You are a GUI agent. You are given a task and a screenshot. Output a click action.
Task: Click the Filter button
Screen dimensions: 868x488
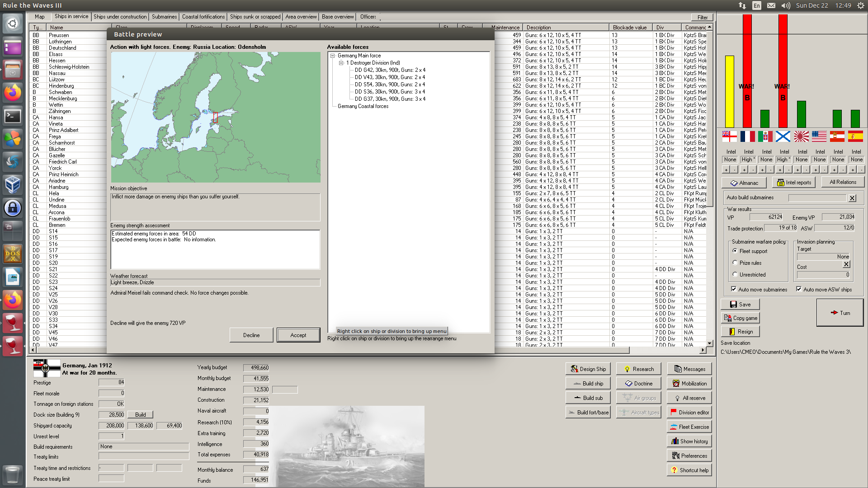click(702, 17)
